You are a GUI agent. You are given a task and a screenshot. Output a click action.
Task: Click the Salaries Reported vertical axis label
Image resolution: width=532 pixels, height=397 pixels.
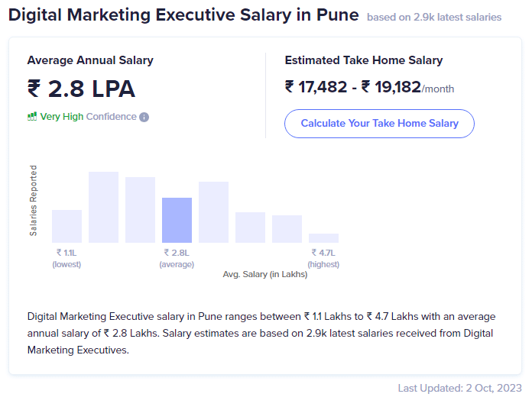(x=33, y=200)
